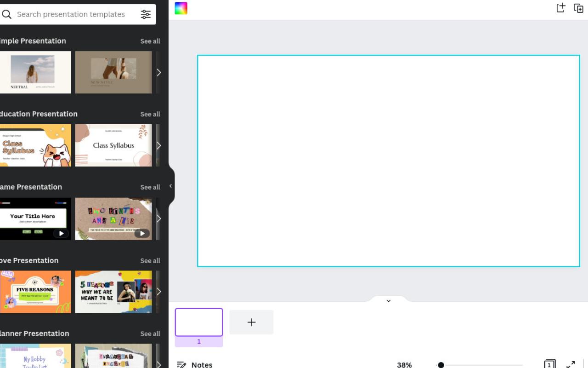Viewport: 588px width, 368px height.
Task: Click the blank slide canvas
Action: click(389, 161)
